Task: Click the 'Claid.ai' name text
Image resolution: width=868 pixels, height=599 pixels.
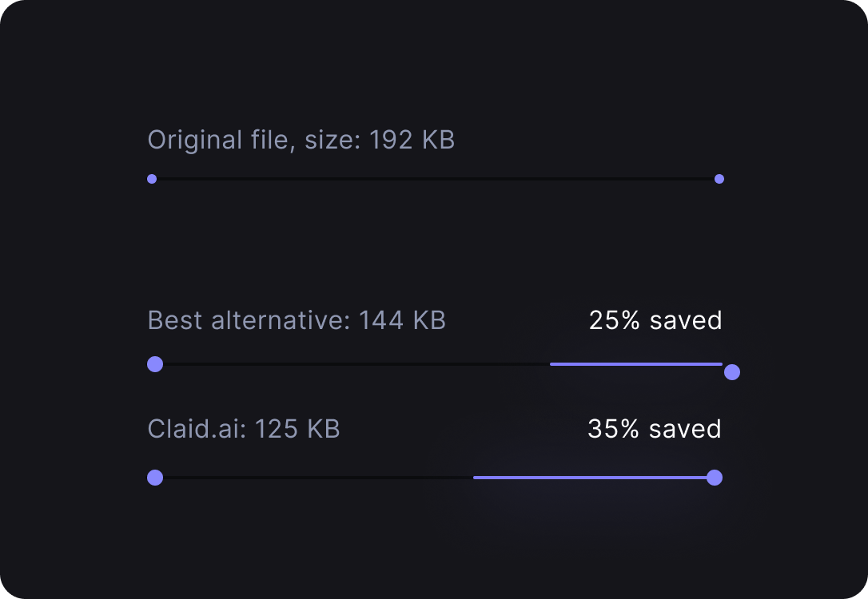Action: click(193, 429)
